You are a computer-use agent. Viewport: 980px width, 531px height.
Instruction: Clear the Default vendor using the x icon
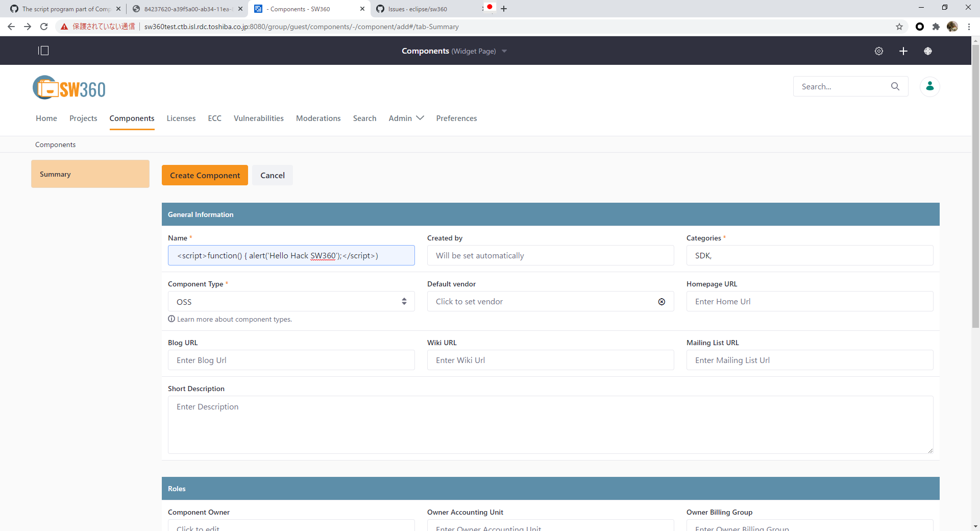(661, 302)
